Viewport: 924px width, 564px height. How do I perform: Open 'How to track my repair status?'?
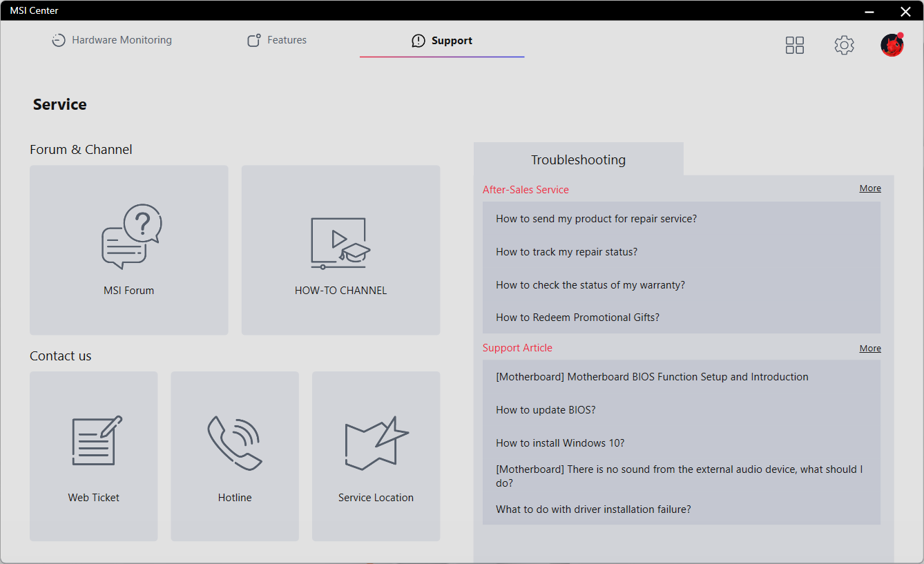coord(567,252)
